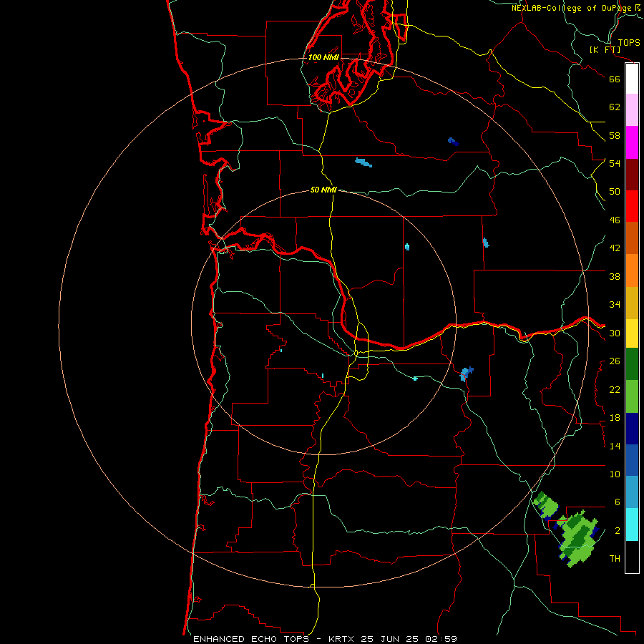This screenshot has height=644, width=644.
Task: Select the dark red legend color block
Action: point(632,175)
